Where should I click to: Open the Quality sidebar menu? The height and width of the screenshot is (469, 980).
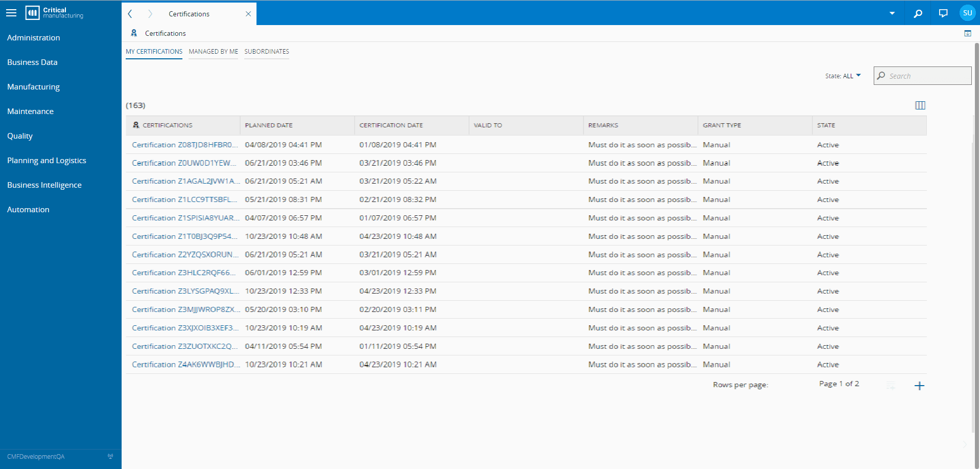point(20,136)
